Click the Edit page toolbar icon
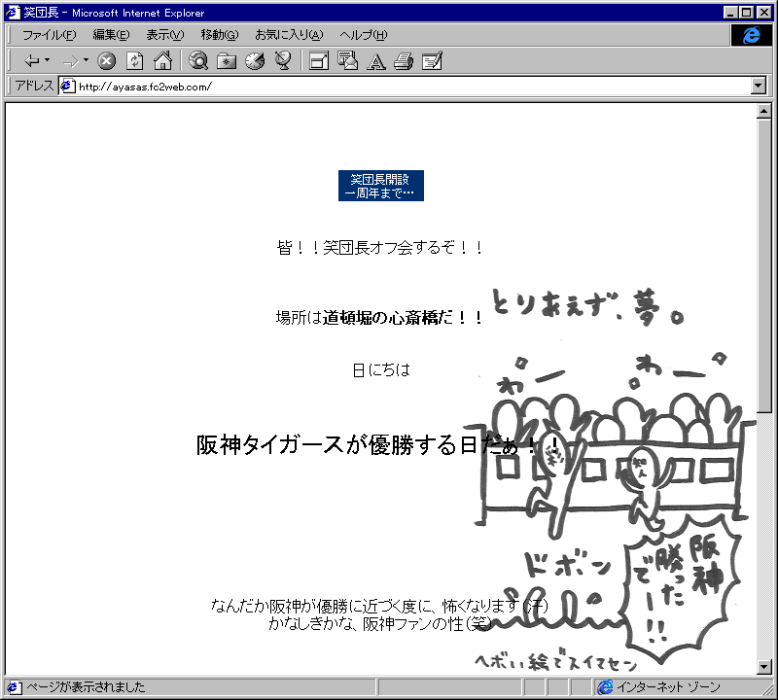The image size is (778, 700). pos(432,61)
